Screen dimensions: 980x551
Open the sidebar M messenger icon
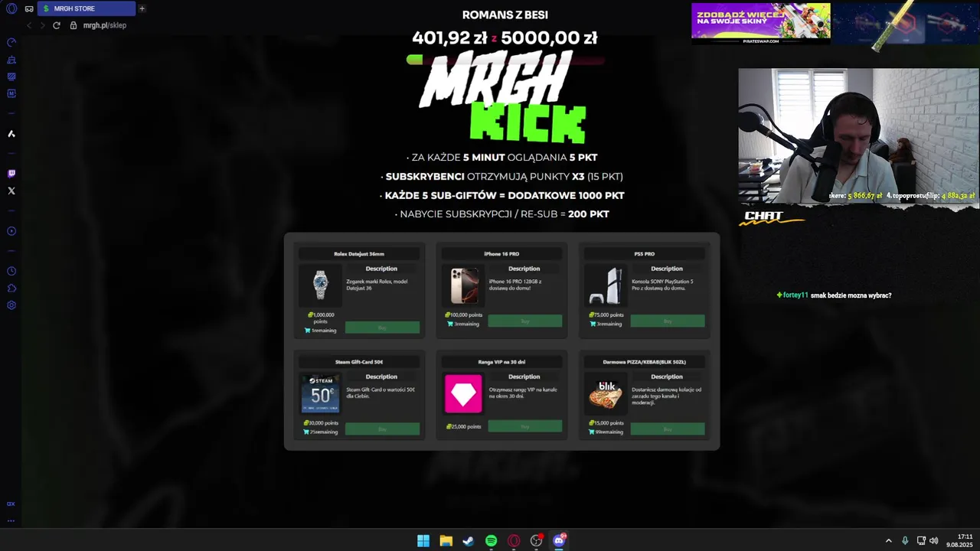pyautogui.click(x=11, y=93)
